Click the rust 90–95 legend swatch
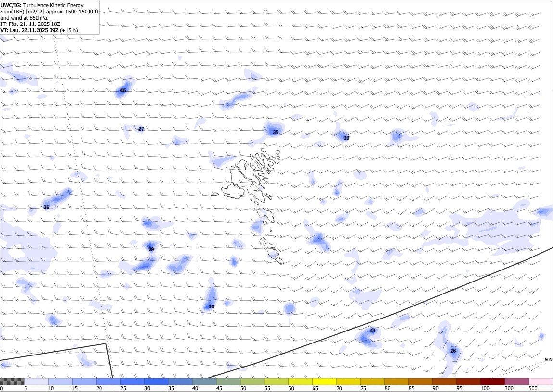The image size is (553, 392). coord(444,381)
